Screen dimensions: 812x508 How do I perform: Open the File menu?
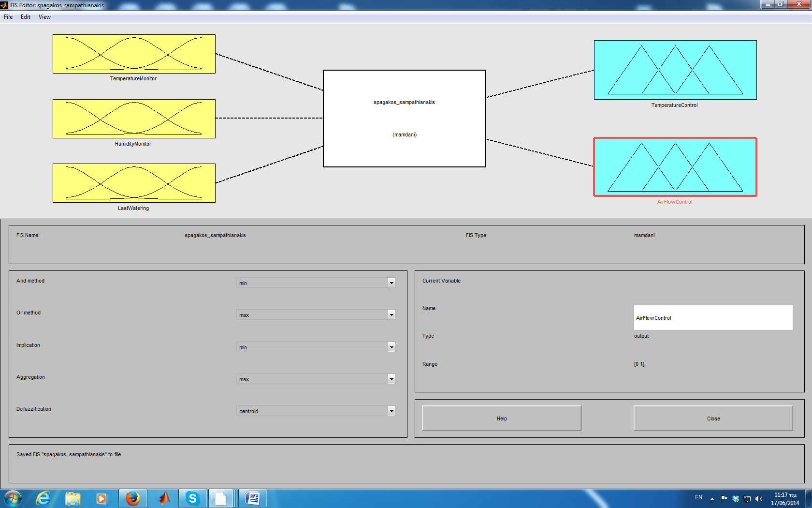[8, 17]
